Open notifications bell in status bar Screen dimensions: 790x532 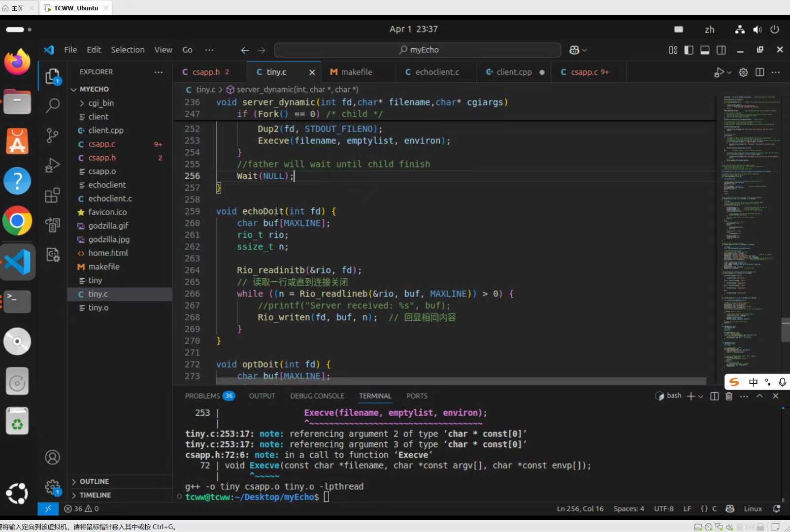pos(777,509)
